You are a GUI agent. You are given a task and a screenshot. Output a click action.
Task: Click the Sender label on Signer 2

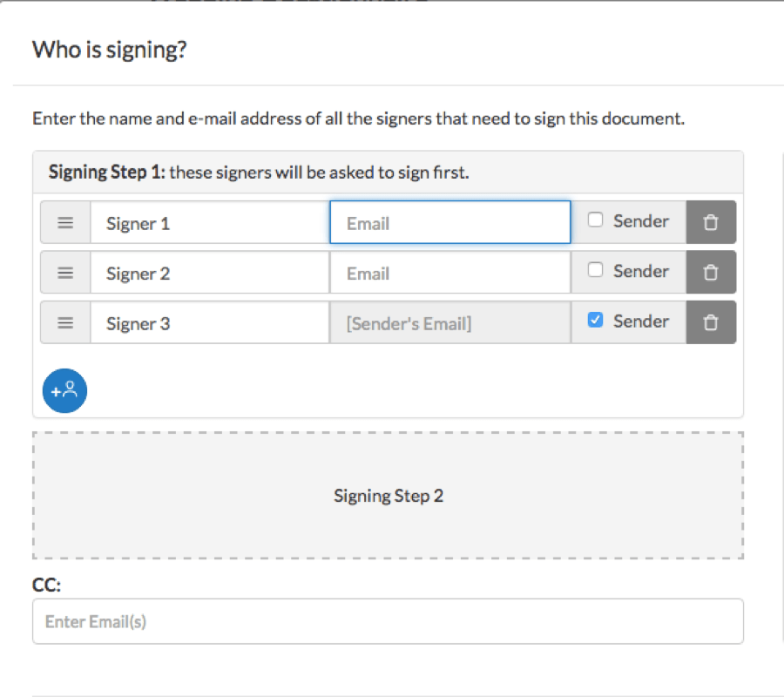tap(640, 271)
